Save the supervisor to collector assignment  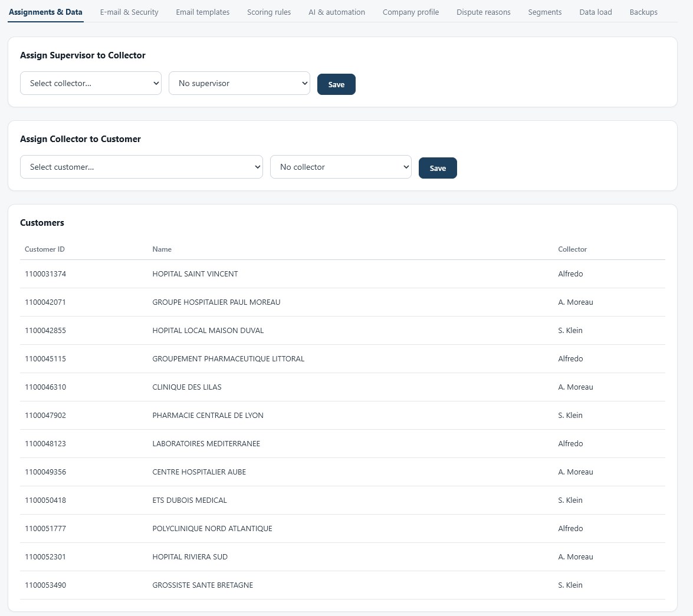(336, 84)
